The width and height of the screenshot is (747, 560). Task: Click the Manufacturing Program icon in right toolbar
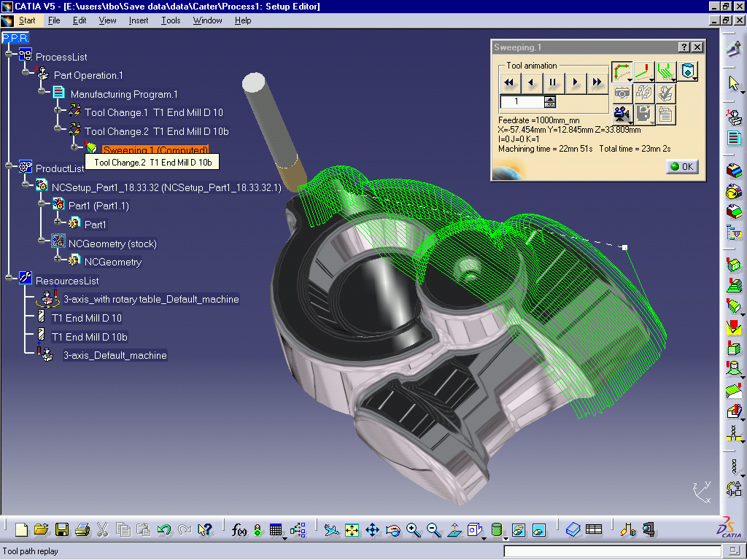click(734, 138)
